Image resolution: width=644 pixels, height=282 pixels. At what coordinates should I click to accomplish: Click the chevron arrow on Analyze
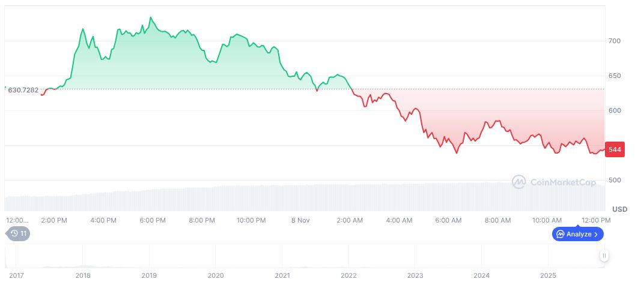pyautogui.click(x=596, y=234)
